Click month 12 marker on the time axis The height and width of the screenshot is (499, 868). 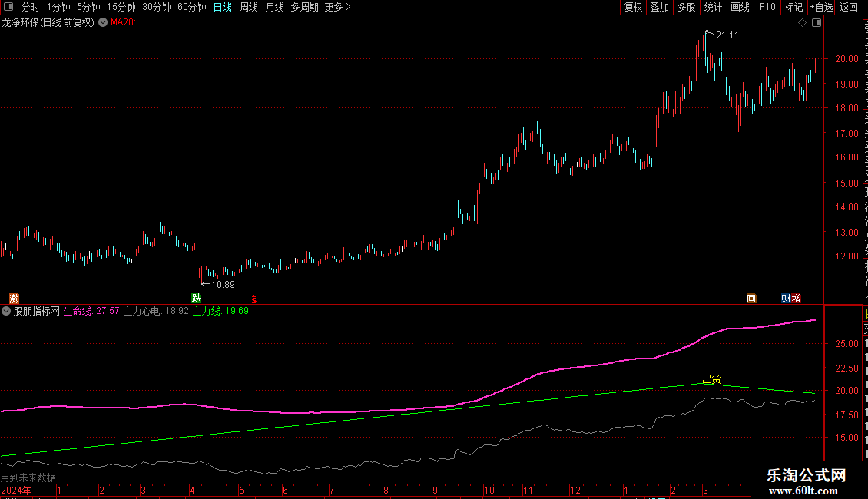point(575,491)
